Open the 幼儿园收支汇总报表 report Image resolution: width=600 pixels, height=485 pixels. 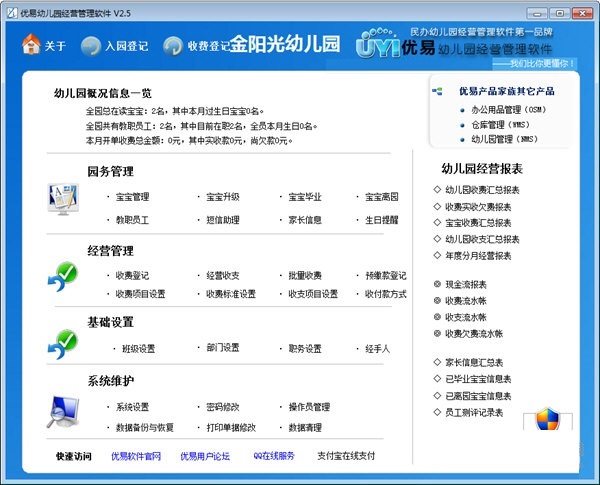482,239
